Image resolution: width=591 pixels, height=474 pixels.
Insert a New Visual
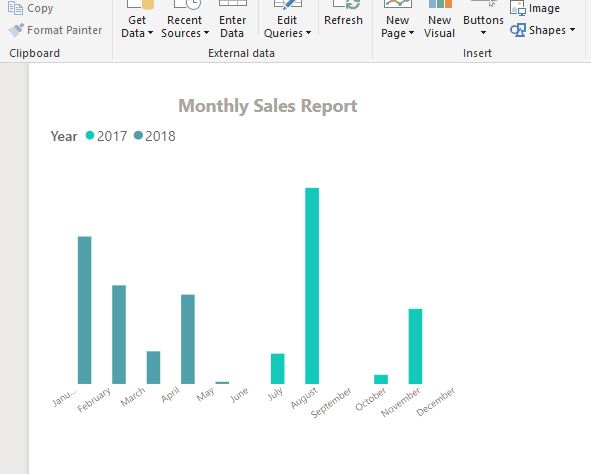[x=439, y=20]
